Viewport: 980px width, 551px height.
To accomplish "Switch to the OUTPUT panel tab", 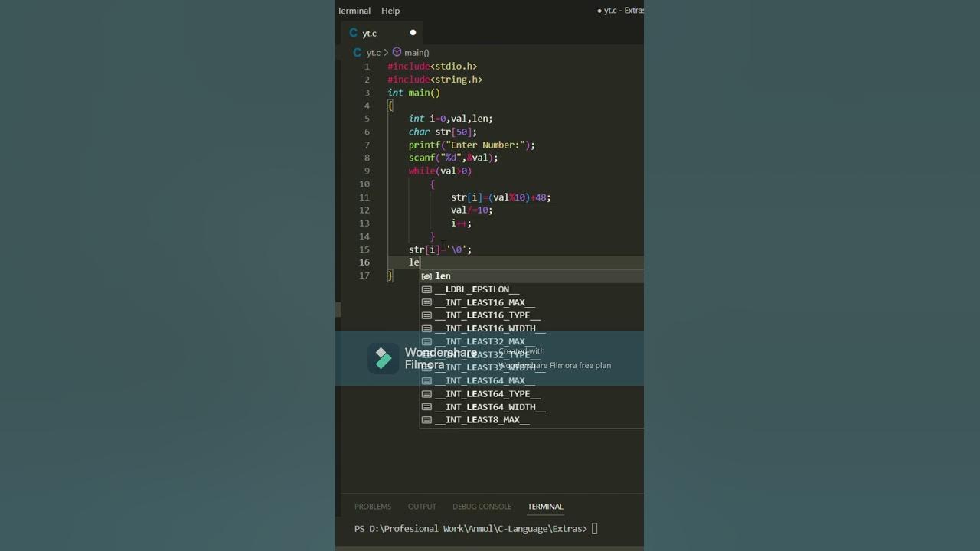I will (x=422, y=507).
